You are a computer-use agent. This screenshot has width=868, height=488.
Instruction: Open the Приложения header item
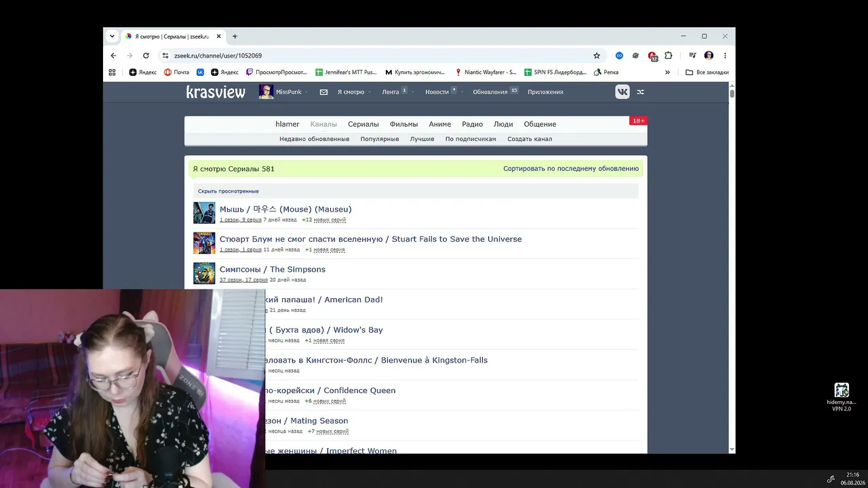click(x=545, y=92)
